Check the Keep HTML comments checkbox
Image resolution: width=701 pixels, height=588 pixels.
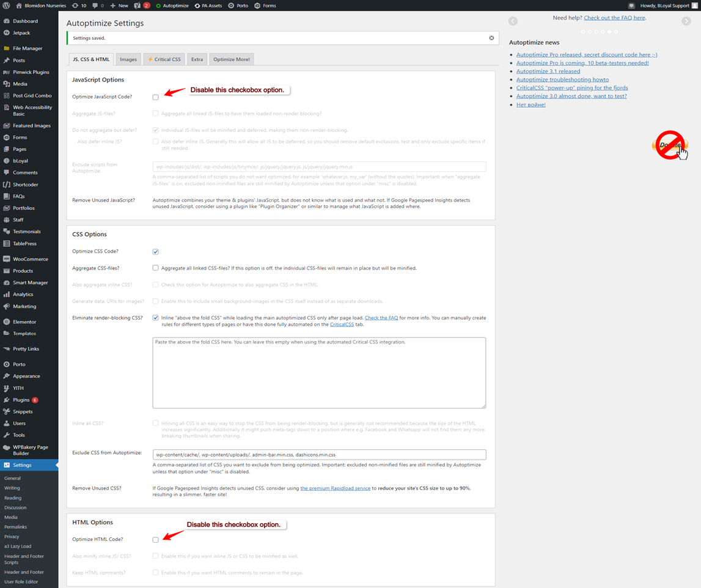156,572
